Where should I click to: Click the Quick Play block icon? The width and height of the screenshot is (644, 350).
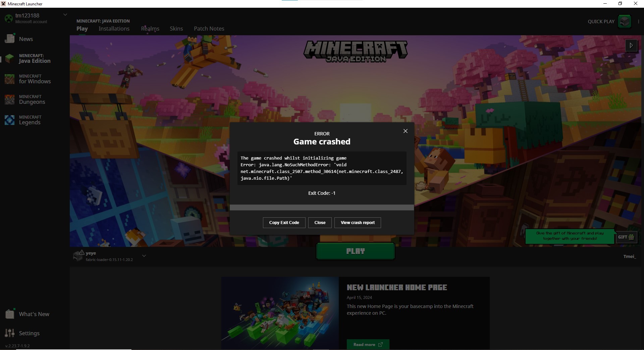[625, 21]
